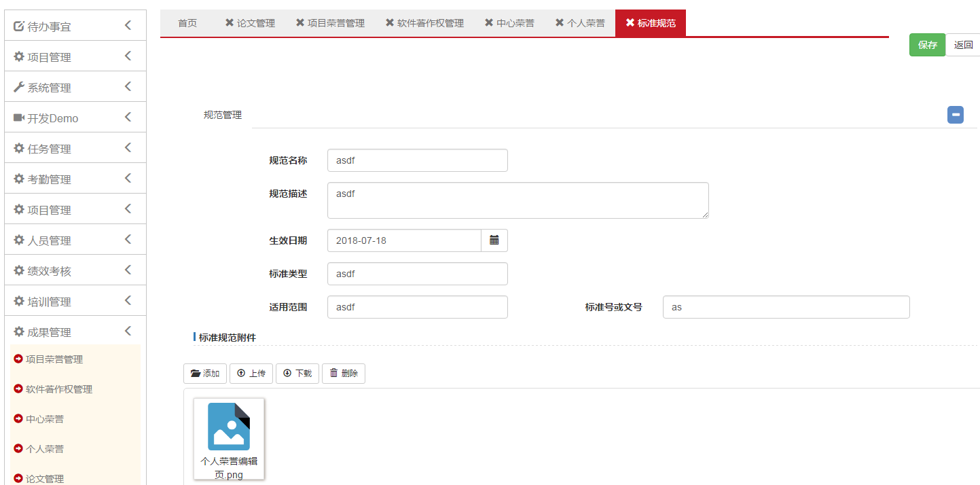Expand 开发Demo menu chevron
The width and height of the screenshot is (980, 485).
128,118
